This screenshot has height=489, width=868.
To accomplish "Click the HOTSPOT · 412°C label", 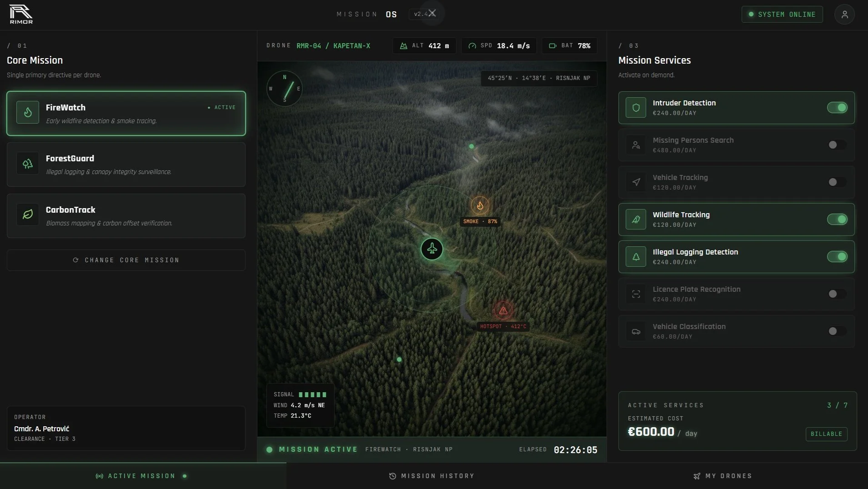I will pos(503,326).
